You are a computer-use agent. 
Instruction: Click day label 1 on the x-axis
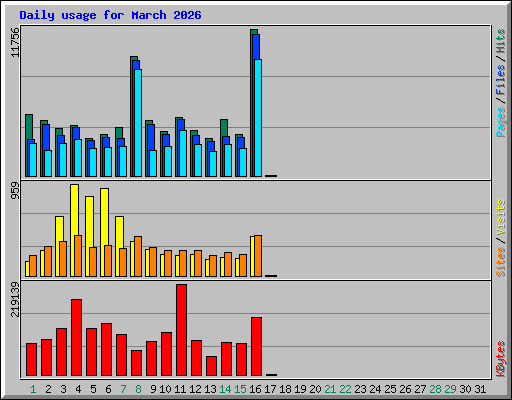pyautogui.click(x=33, y=389)
